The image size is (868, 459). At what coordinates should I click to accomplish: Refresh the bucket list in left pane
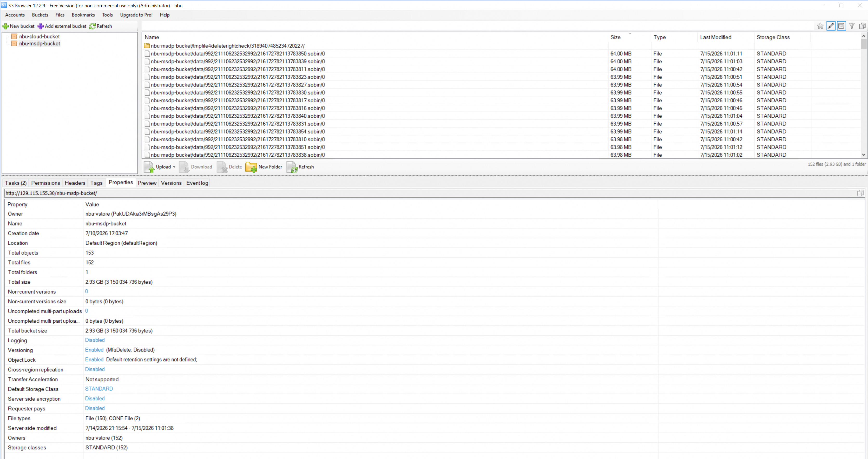click(101, 26)
